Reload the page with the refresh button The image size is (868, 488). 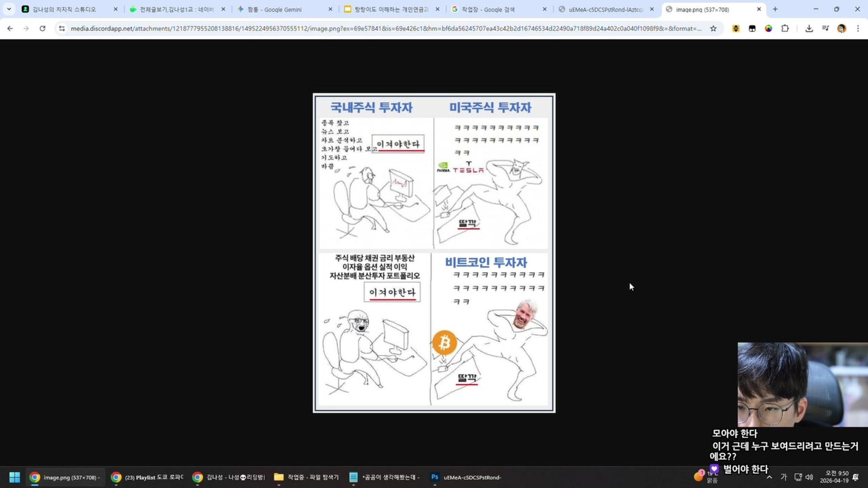point(43,29)
